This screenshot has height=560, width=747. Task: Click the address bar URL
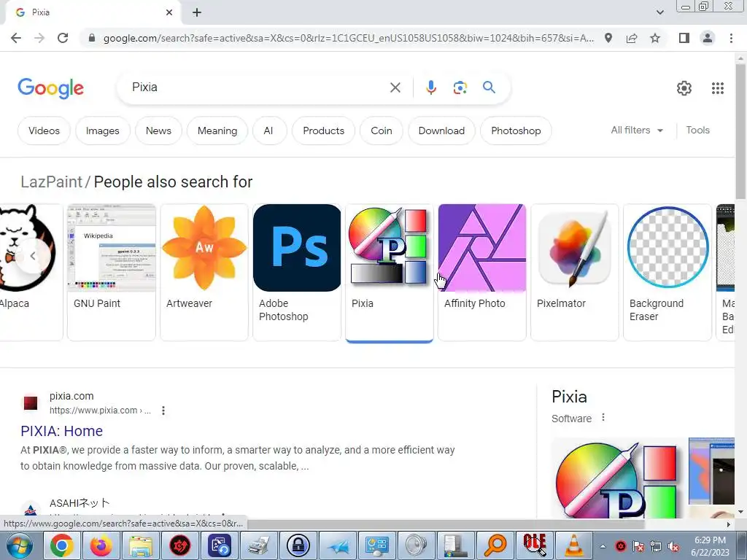(x=348, y=38)
